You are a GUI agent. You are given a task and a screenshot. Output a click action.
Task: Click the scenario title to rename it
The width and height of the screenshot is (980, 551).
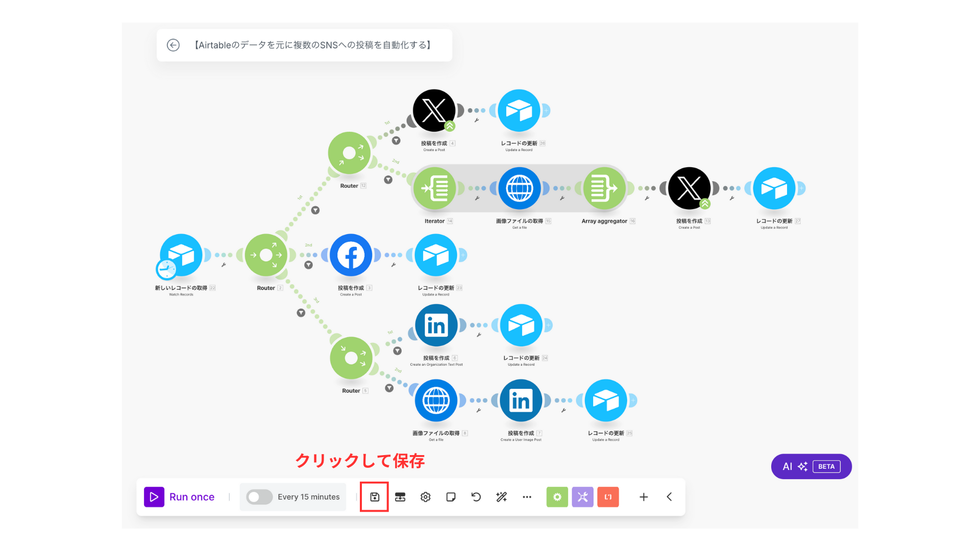[x=312, y=45]
